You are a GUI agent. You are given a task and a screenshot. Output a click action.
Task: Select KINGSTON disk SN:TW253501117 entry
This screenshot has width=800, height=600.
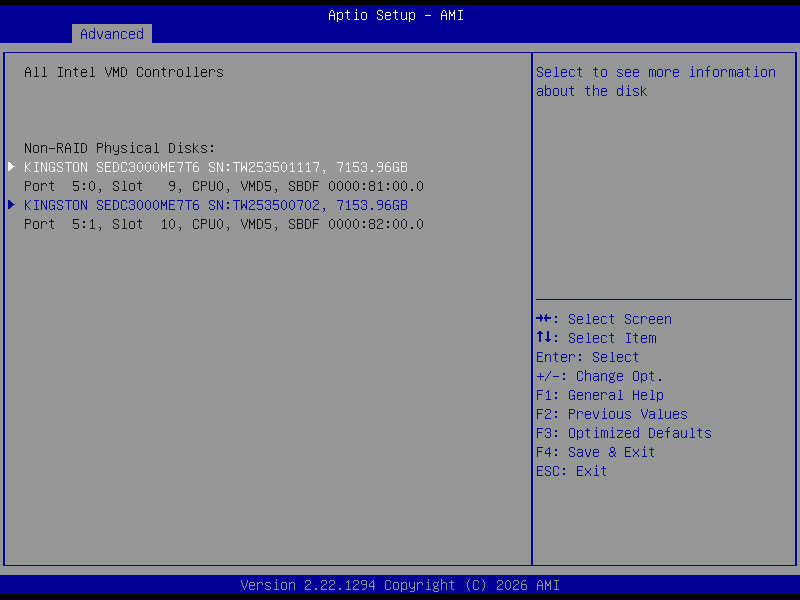coord(216,167)
